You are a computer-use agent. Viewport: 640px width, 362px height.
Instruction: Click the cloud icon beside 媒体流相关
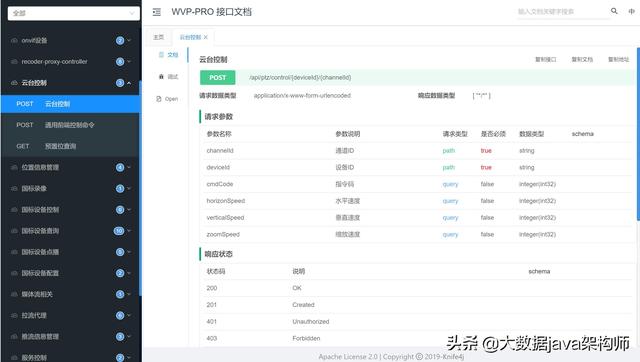tap(14, 294)
